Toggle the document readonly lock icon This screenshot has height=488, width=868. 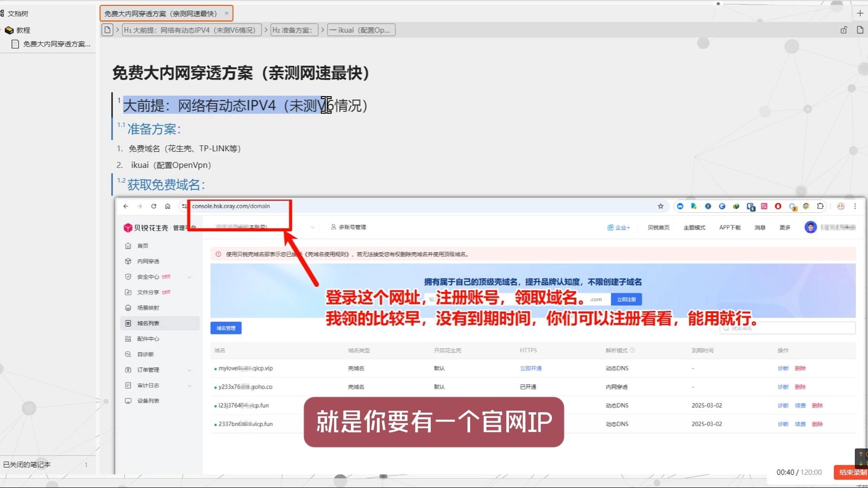[x=844, y=30]
